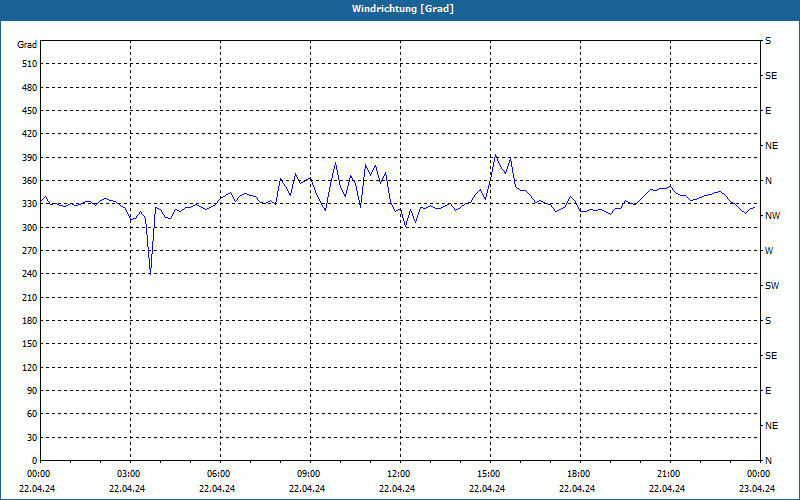Image resolution: width=800 pixels, height=500 pixels.
Task: Click the 180 value on the left axis
Action: coord(30,320)
